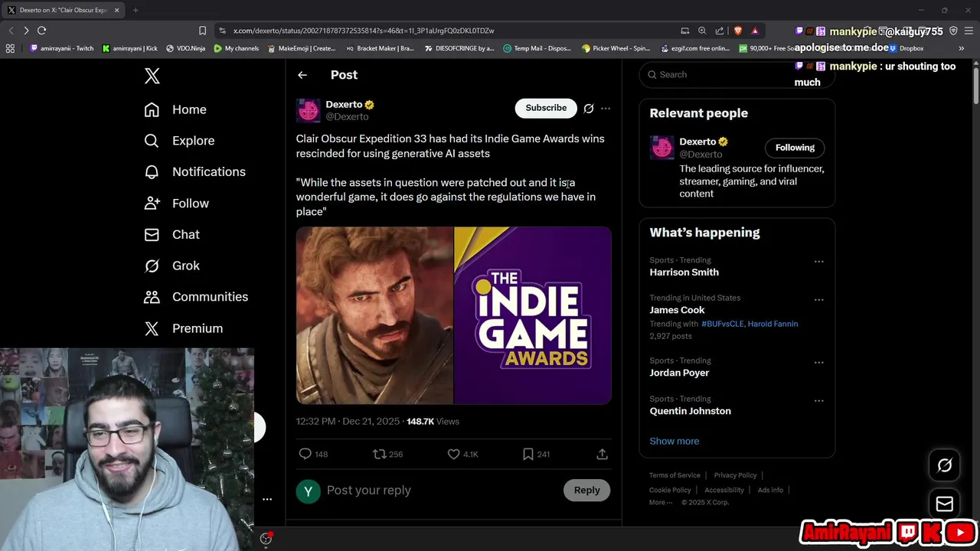The width and height of the screenshot is (980, 551).
Task: Click the URL address bar
Action: pos(444,31)
